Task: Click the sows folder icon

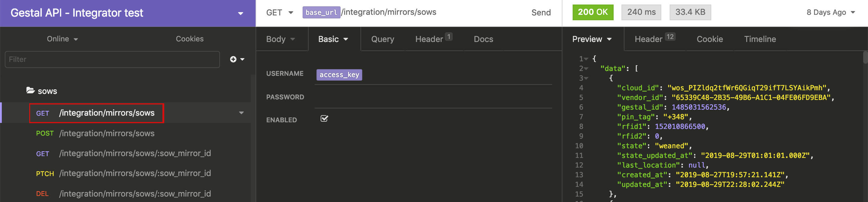Action: coord(31,91)
